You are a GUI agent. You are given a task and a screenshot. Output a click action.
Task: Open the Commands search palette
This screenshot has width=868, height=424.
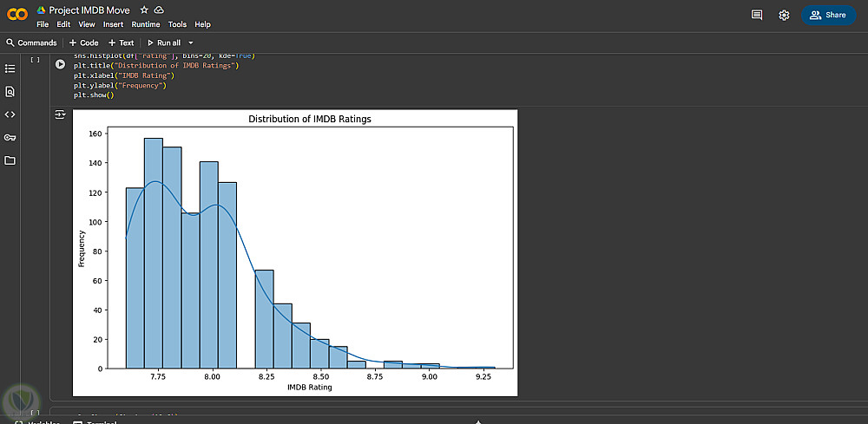(x=31, y=42)
